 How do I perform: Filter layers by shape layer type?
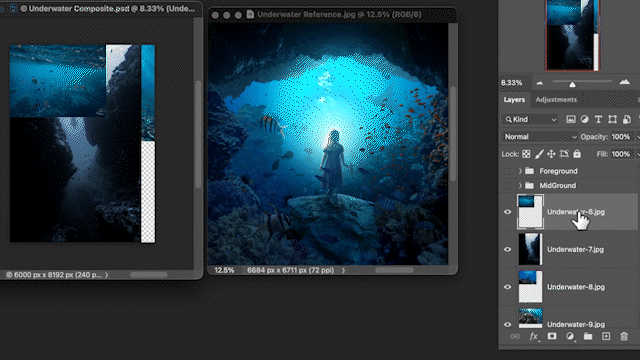pyautogui.click(x=612, y=119)
